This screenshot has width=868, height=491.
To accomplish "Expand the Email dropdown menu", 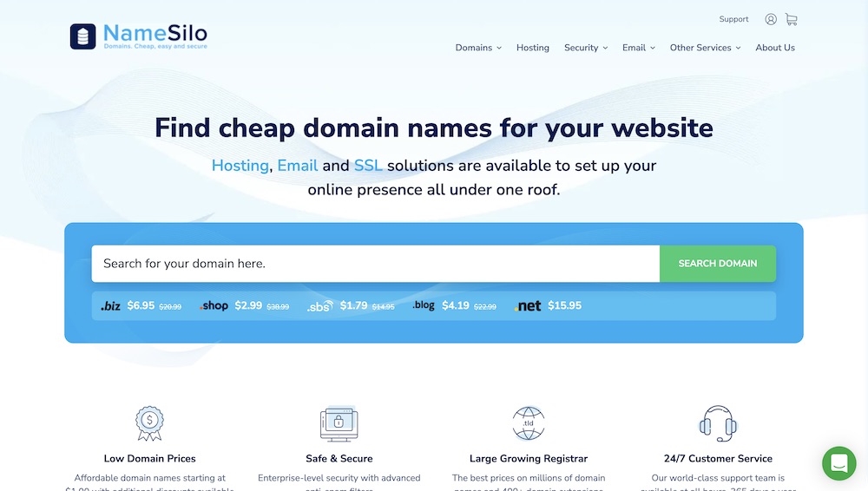I will coord(639,48).
